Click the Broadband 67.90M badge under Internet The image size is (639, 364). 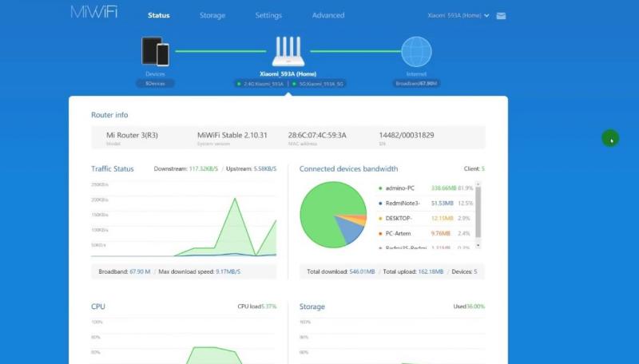(x=416, y=84)
